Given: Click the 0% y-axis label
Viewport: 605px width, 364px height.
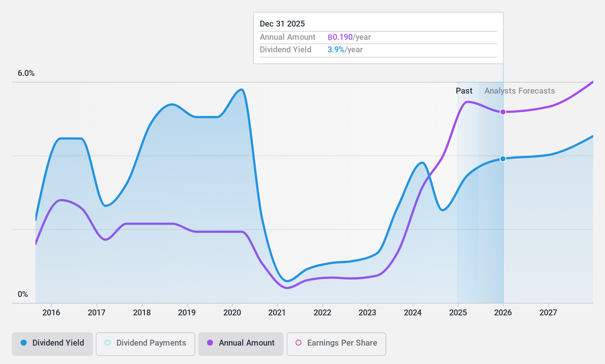Looking at the screenshot, I should (x=23, y=294).
